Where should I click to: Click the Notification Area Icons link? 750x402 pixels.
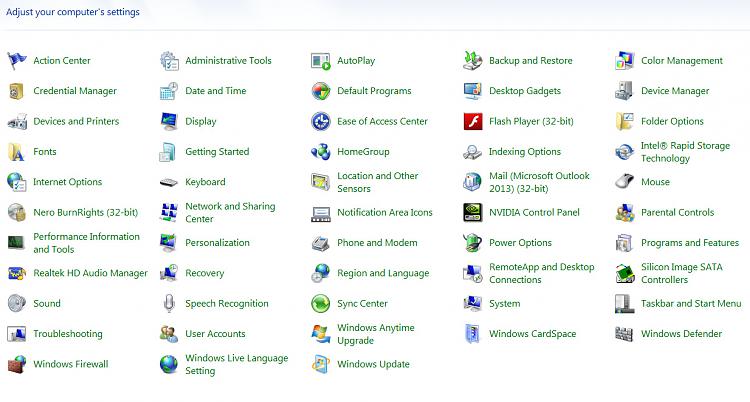pyautogui.click(x=385, y=212)
